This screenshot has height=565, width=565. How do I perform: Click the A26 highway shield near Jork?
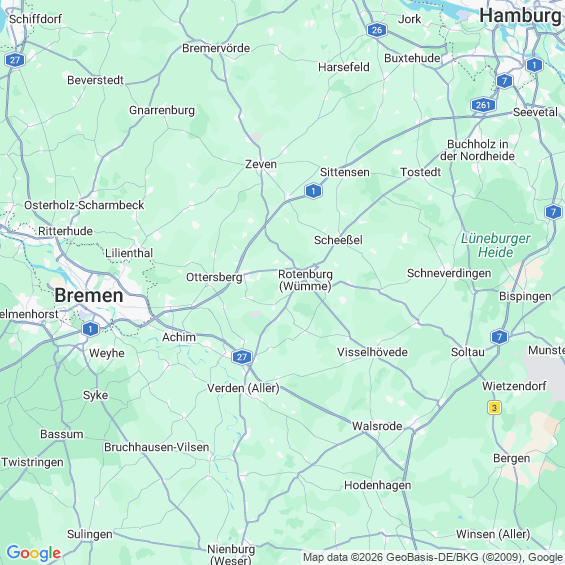tap(377, 30)
